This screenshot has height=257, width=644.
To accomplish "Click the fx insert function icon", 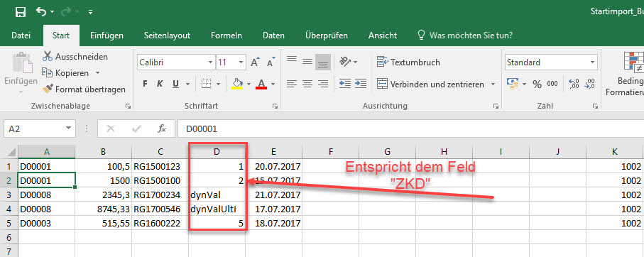I will click(x=162, y=129).
